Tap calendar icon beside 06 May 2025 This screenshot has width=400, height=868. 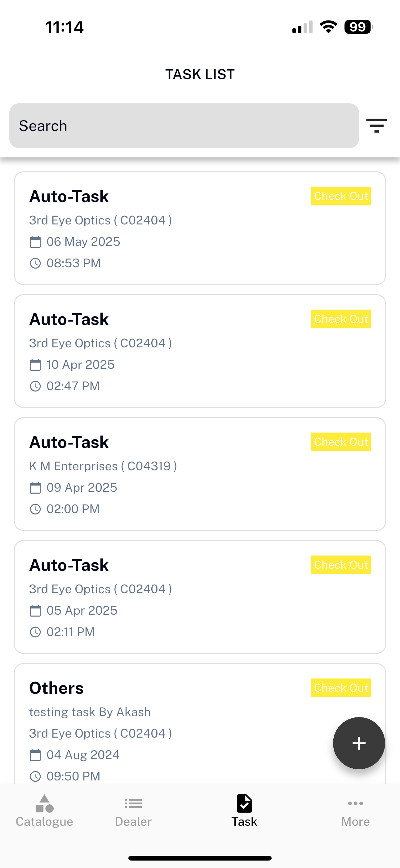coord(35,242)
